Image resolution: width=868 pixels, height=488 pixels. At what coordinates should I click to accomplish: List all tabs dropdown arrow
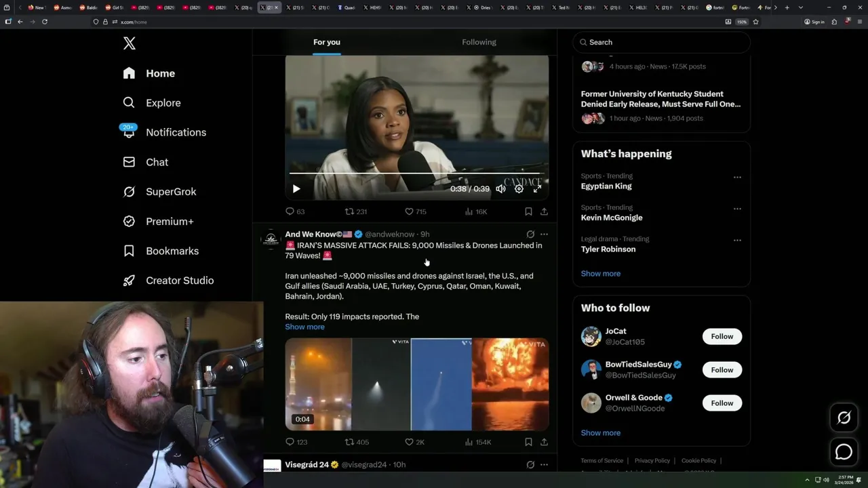[x=801, y=7]
